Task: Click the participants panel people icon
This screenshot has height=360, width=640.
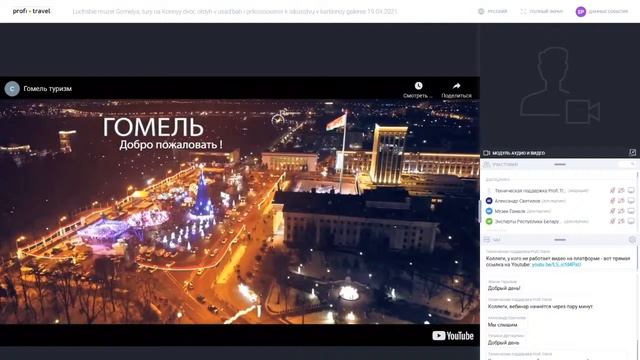Action: (487, 164)
